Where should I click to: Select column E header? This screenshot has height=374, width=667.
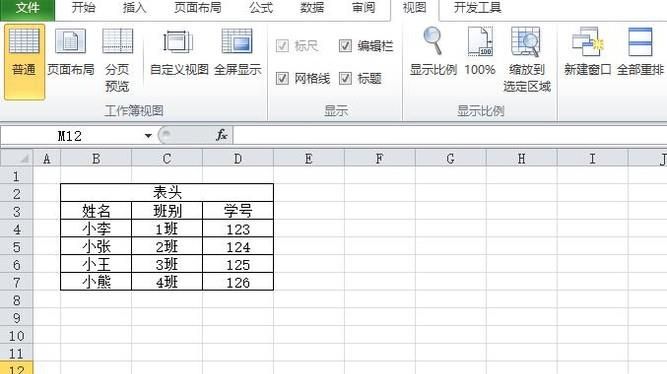point(309,159)
